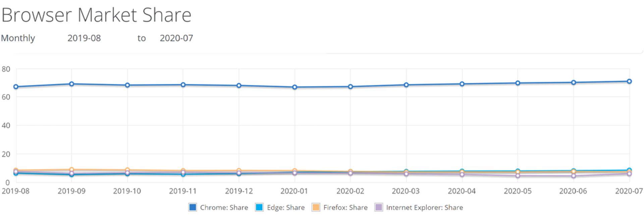Toggle the Edge: Share series label
This screenshot has width=644, height=218.
(x=286, y=208)
